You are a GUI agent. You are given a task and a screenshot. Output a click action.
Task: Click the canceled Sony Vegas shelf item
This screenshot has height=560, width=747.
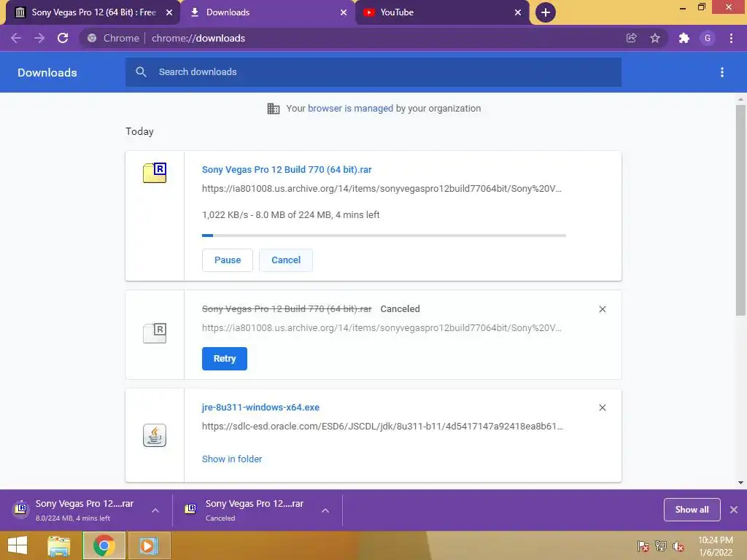[x=258, y=510]
